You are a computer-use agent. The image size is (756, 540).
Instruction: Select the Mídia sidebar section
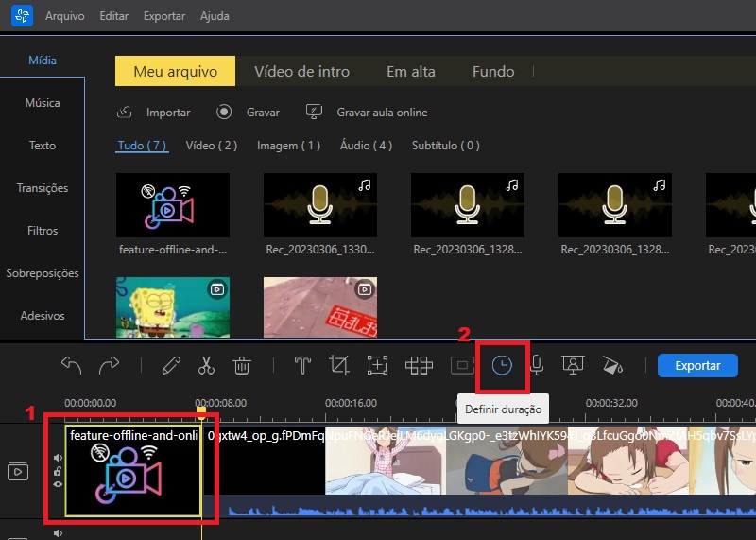[43, 61]
